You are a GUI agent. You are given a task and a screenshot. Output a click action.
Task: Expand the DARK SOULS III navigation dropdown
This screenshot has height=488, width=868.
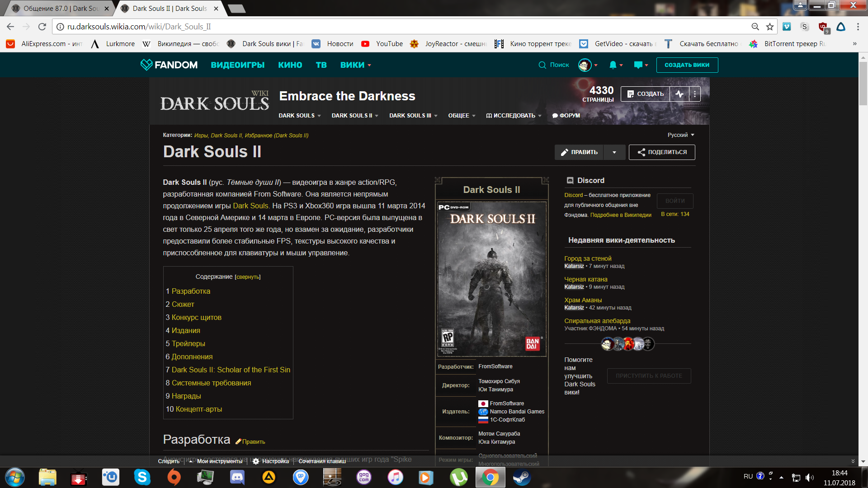(x=413, y=116)
